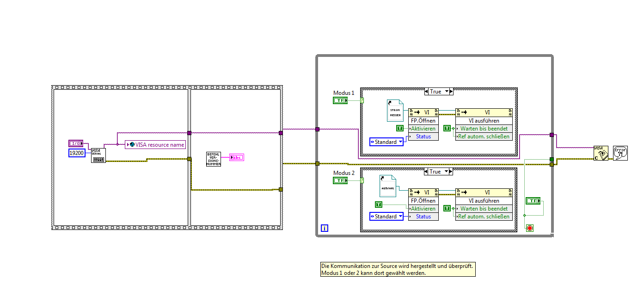Click the lower case selector right arrow
Screen dimensions: 644x298
tap(451, 172)
